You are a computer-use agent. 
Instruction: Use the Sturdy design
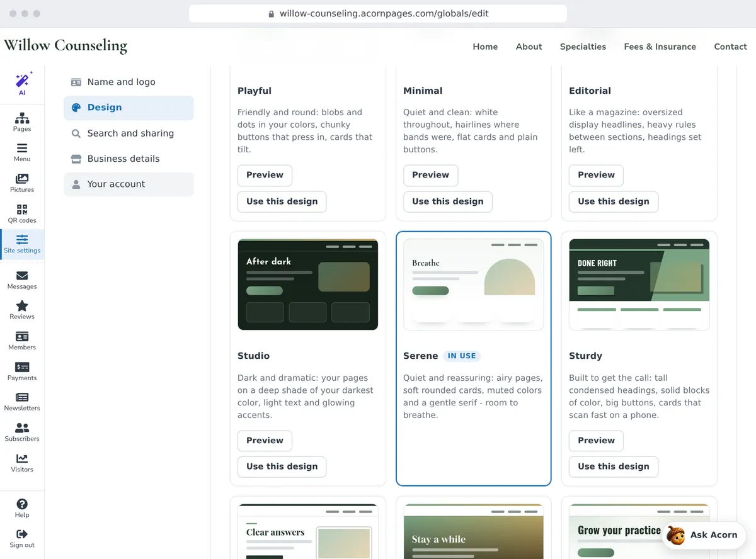[613, 466]
